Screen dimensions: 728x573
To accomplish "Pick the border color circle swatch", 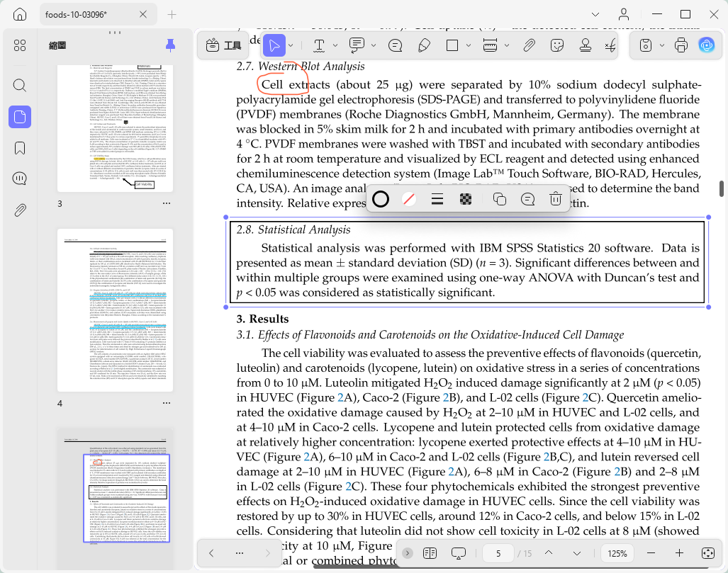I will pos(381,199).
